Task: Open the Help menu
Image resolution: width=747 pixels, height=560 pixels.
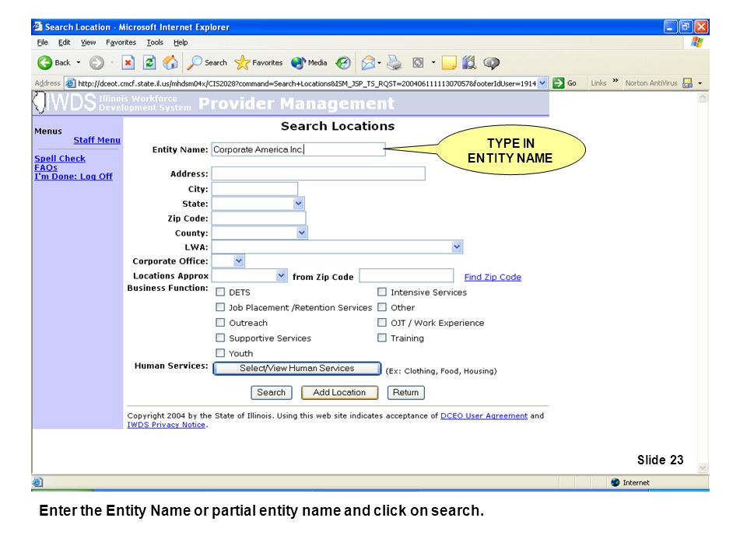Action: (181, 42)
